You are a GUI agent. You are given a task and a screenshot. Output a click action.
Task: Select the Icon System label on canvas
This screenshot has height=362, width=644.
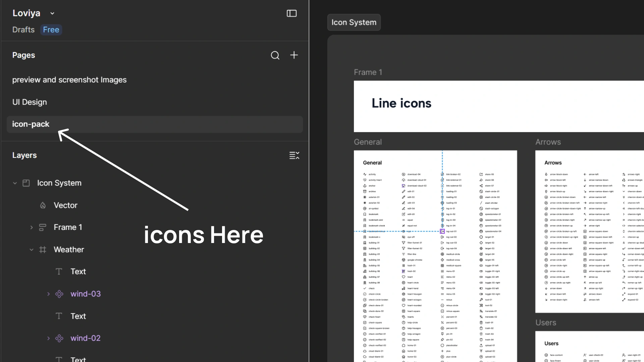click(354, 22)
